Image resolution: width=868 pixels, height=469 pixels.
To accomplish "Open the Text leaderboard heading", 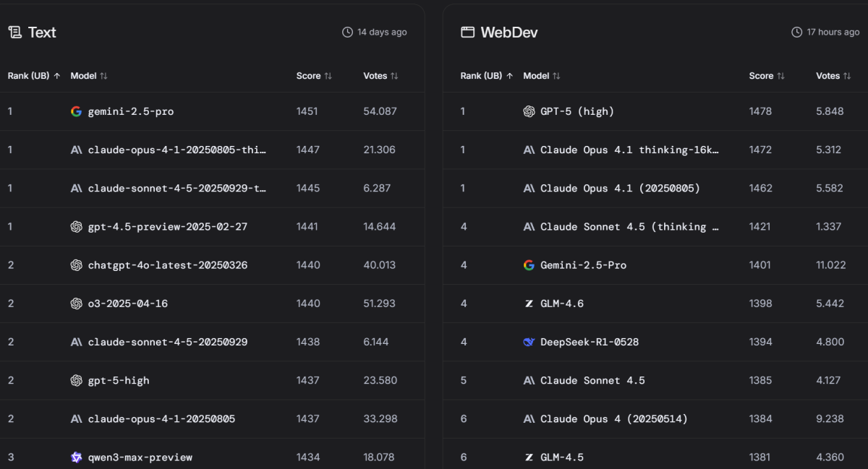I will click(42, 33).
